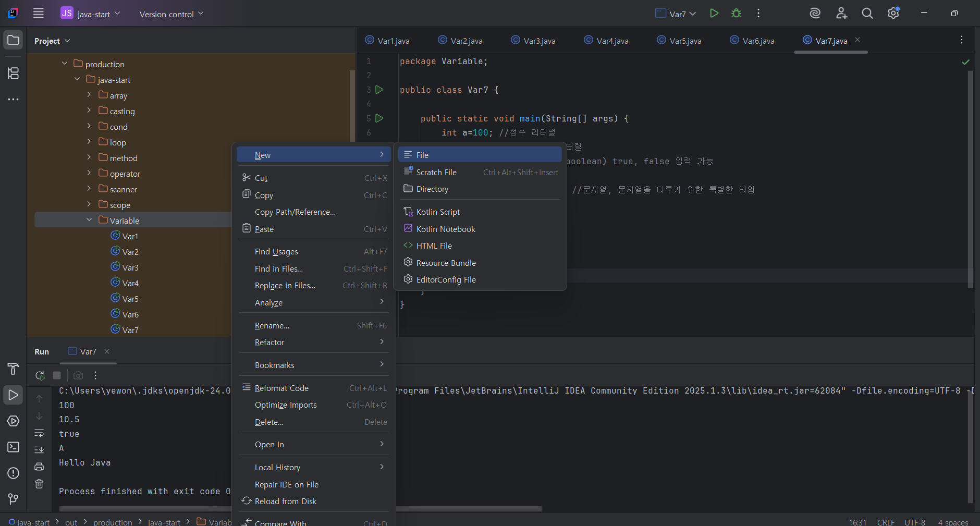Screen dimensions: 980x526
Task: Open the main hamburger menu
Action: click(x=39, y=14)
